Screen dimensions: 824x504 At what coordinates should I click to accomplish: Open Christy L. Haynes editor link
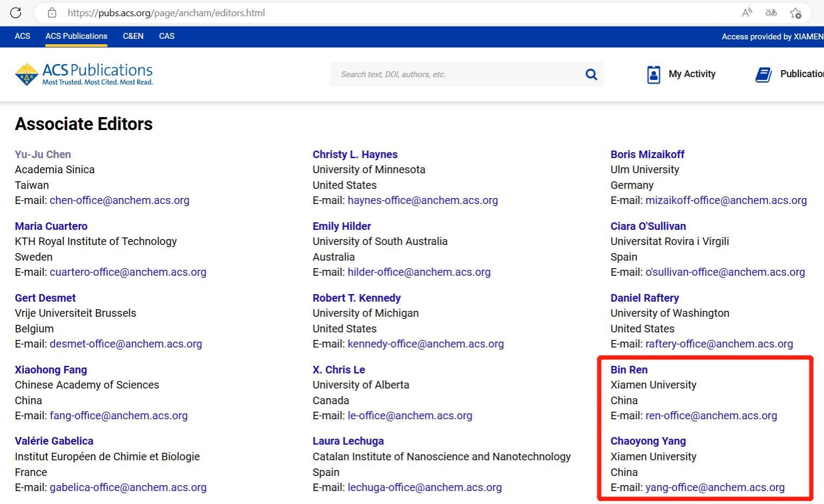pyautogui.click(x=355, y=154)
